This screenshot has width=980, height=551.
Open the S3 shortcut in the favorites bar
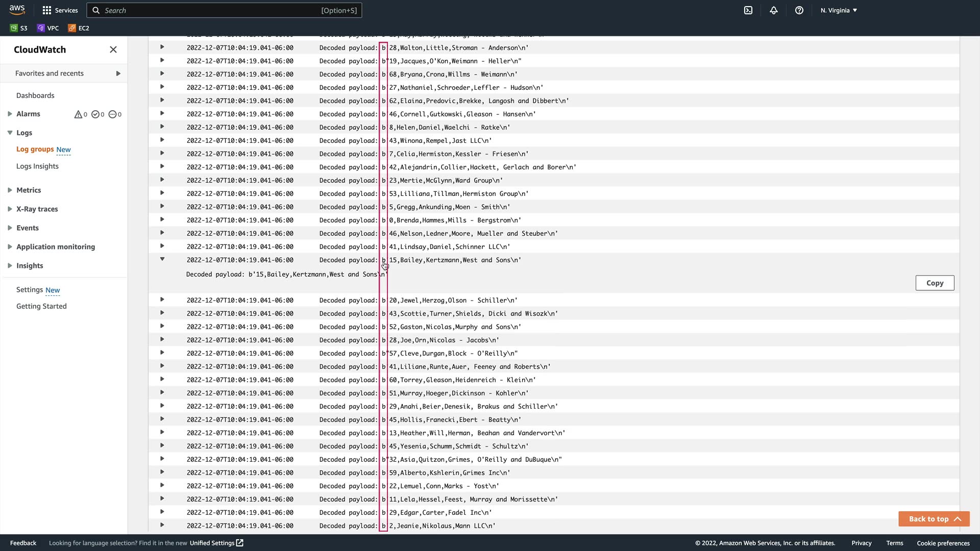tap(19, 28)
